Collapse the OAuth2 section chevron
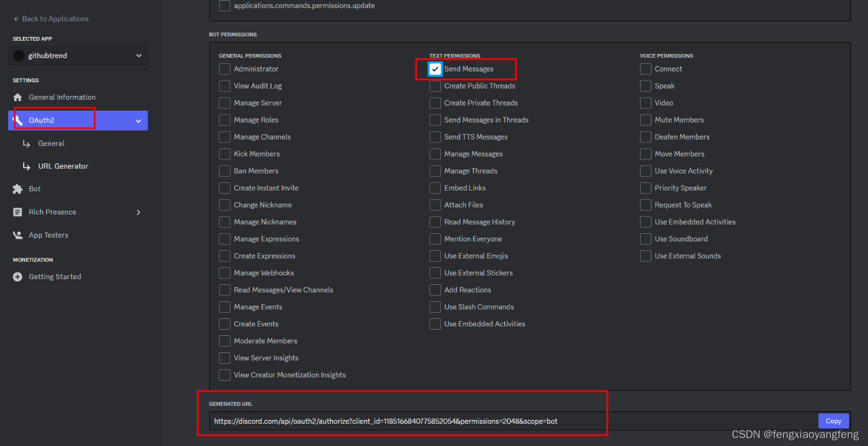This screenshot has height=446, width=868. click(138, 121)
